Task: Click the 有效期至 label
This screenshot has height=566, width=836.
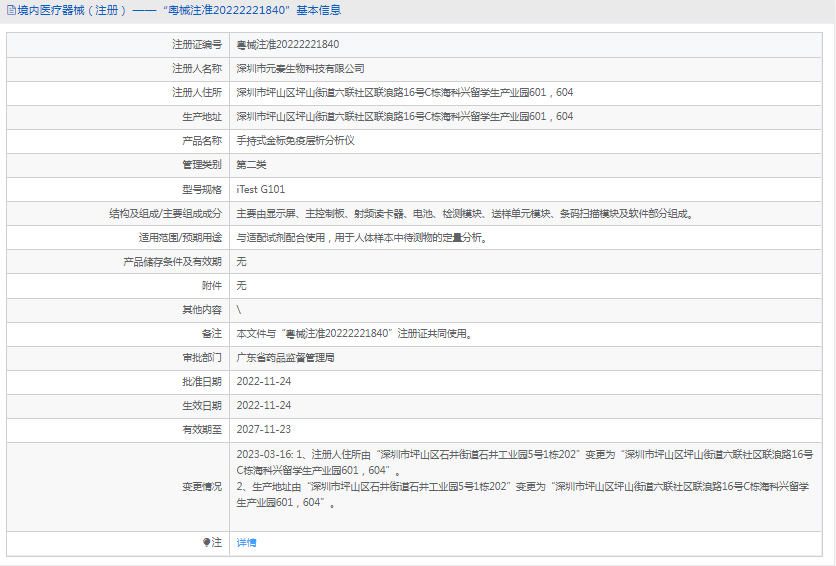Action: tap(202, 430)
